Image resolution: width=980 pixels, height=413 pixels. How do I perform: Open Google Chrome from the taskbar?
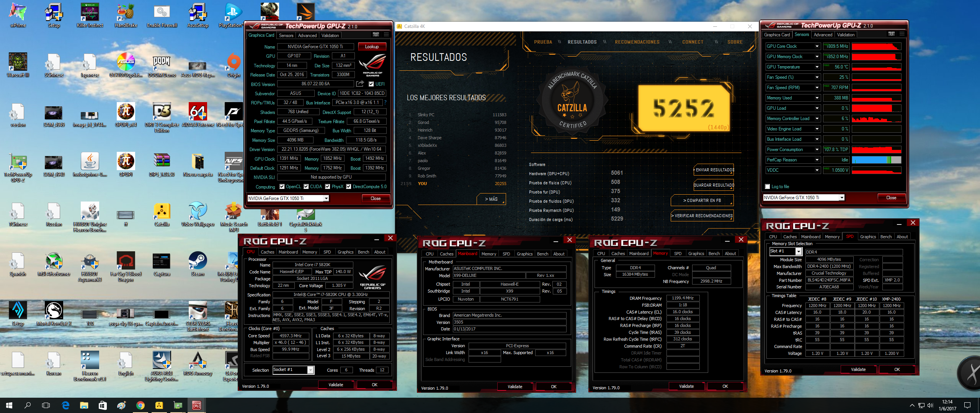[x=140, y=405]
